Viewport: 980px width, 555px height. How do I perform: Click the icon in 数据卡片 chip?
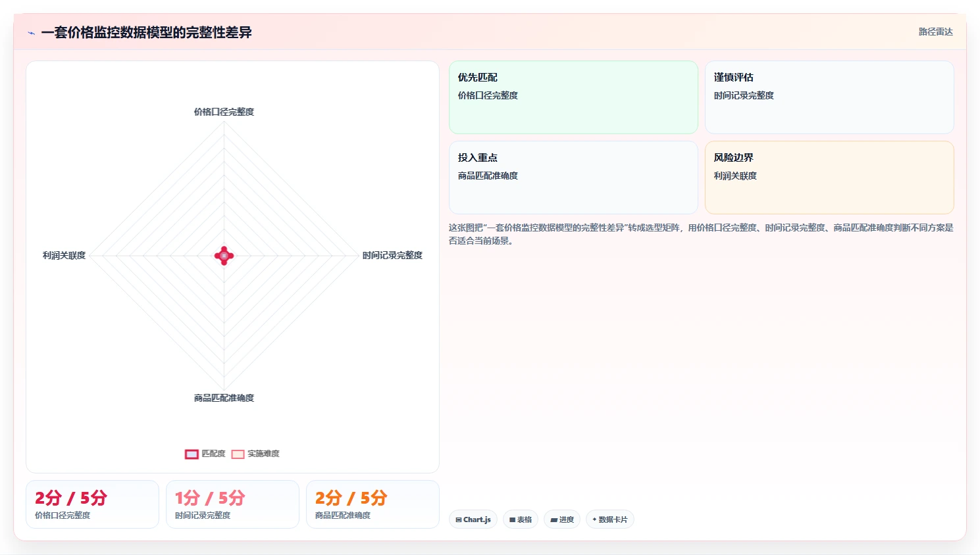(x=594, y=519)
